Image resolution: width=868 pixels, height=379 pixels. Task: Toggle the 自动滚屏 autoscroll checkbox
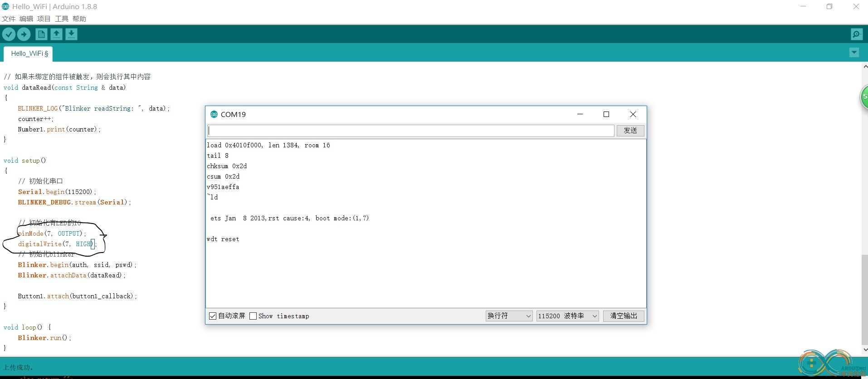coord(213,316)
